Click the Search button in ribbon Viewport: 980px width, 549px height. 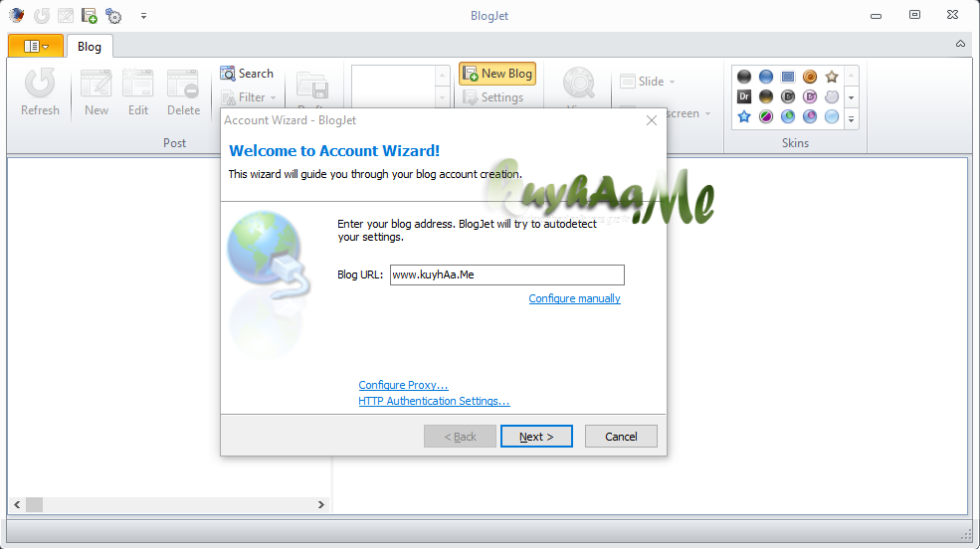(247, 73)
